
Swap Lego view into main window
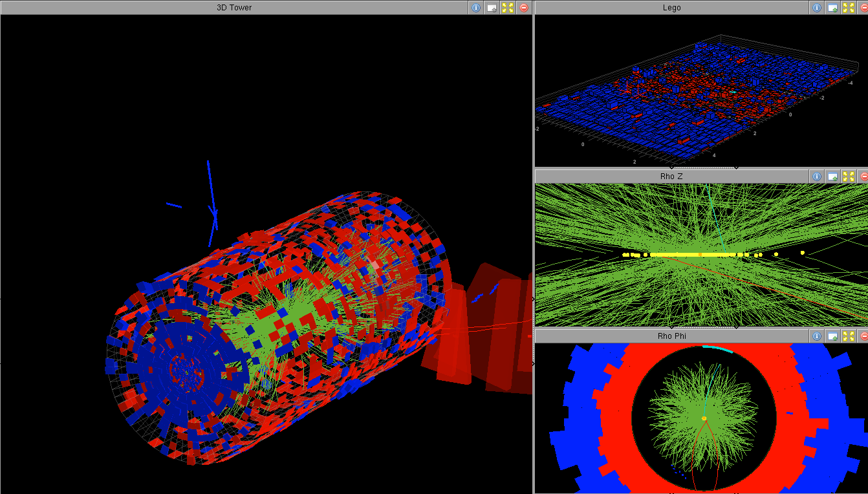point(833,8)
